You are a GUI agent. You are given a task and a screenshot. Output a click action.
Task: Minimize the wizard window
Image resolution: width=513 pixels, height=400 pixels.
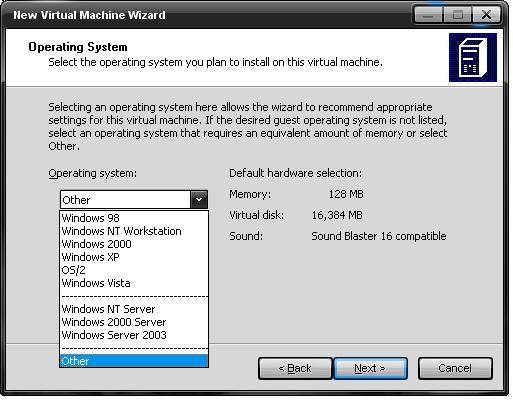[x=428, y=15]
